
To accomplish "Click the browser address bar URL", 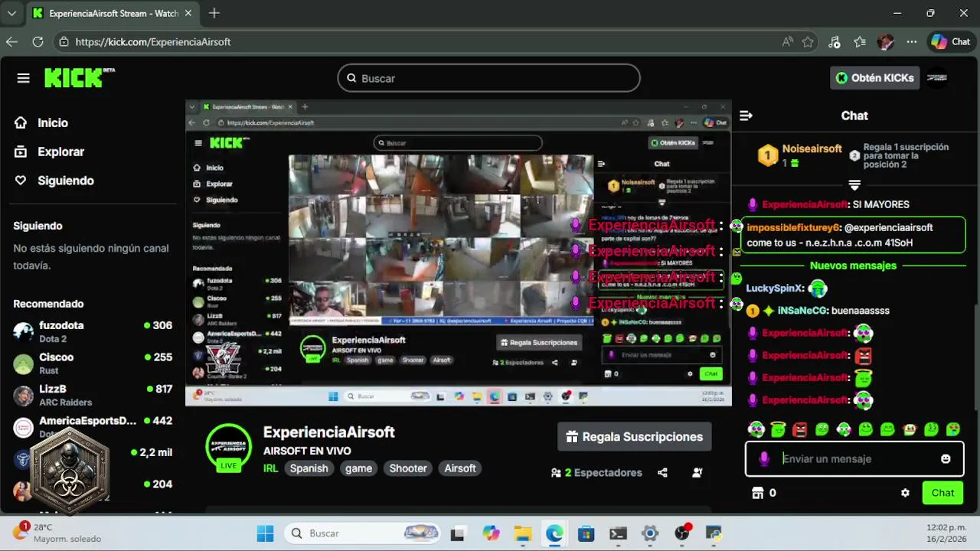I will point(153,42).
